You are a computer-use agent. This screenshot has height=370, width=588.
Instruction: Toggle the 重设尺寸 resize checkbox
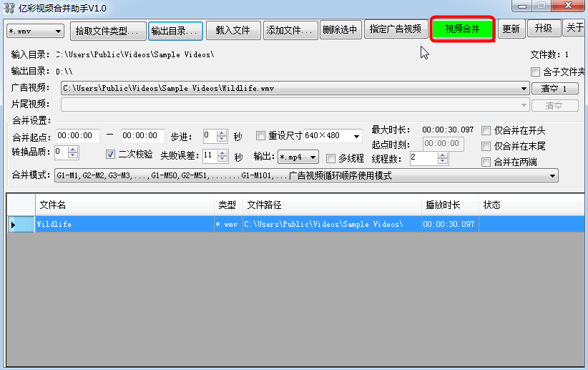click(260, 135)
